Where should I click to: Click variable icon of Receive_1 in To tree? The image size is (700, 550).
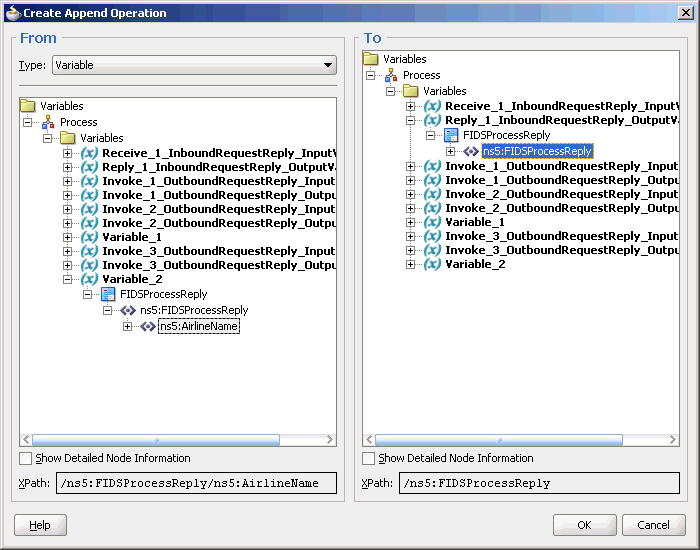tap(432, 106)
